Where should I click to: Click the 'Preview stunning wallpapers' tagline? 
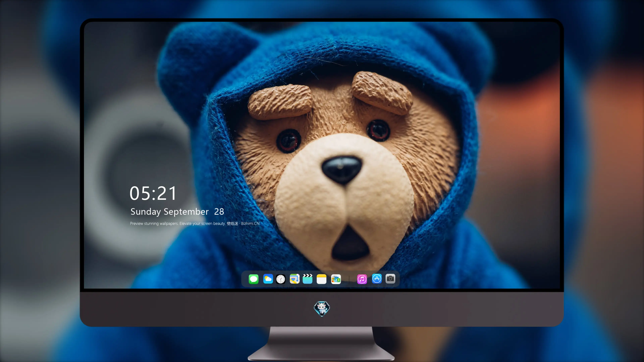tap(195, 223)
